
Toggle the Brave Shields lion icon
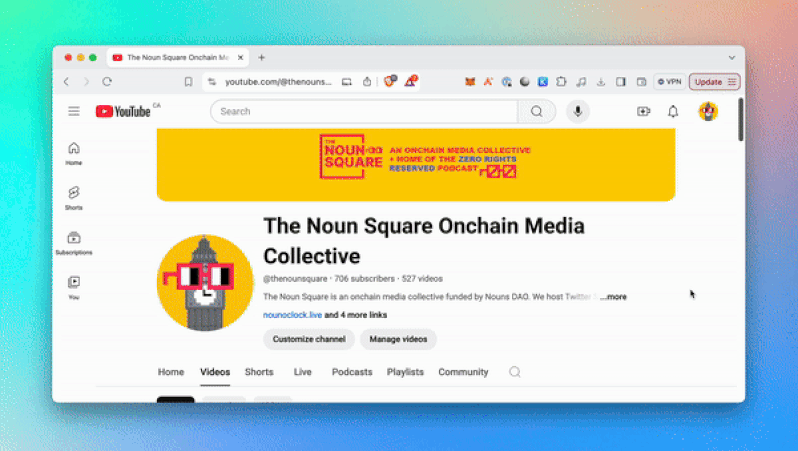point(390,82)
